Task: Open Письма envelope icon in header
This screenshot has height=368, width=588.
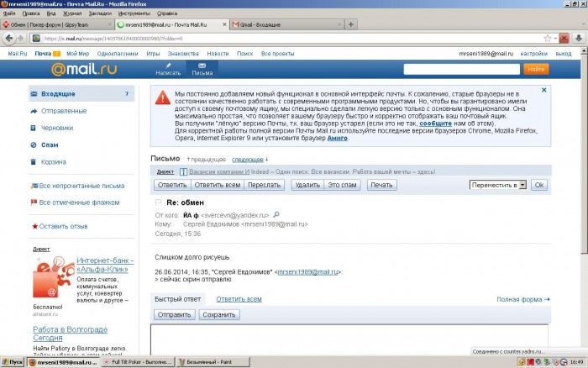Action: click(x=202, y=66)
